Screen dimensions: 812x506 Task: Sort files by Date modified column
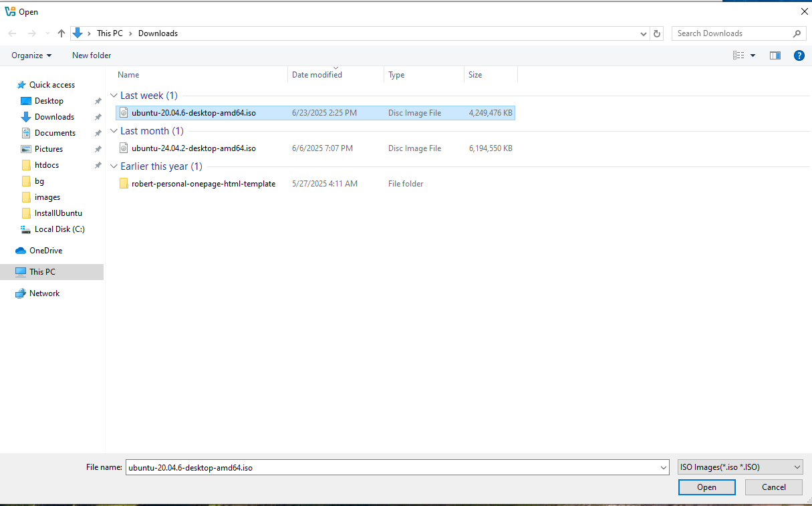316,74
